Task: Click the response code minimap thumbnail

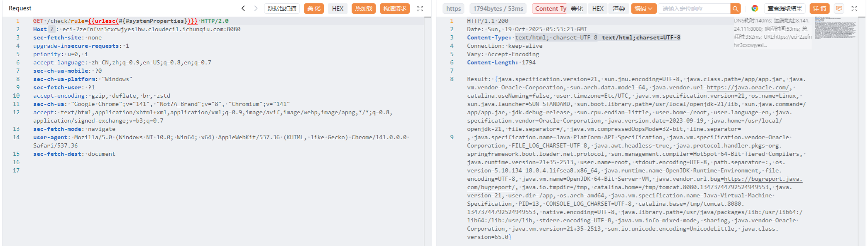Action: [835, 28]
